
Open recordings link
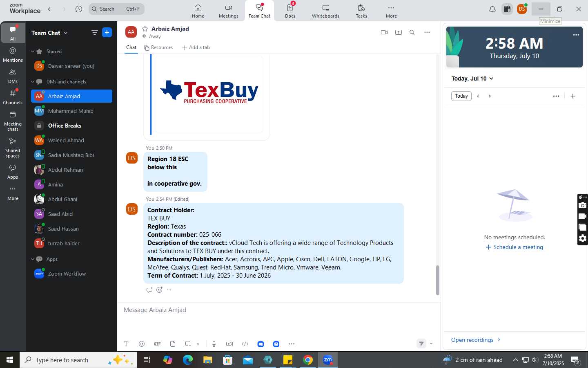coord(476,340)
